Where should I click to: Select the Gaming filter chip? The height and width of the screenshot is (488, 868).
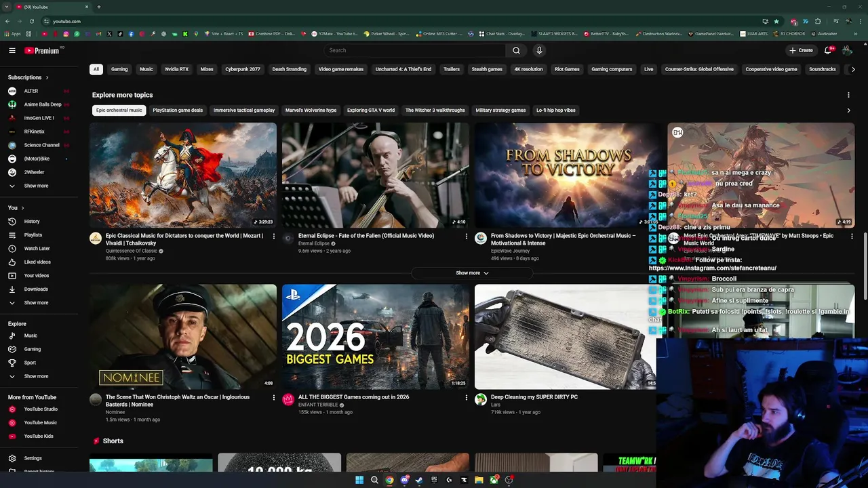click(119, 69)
